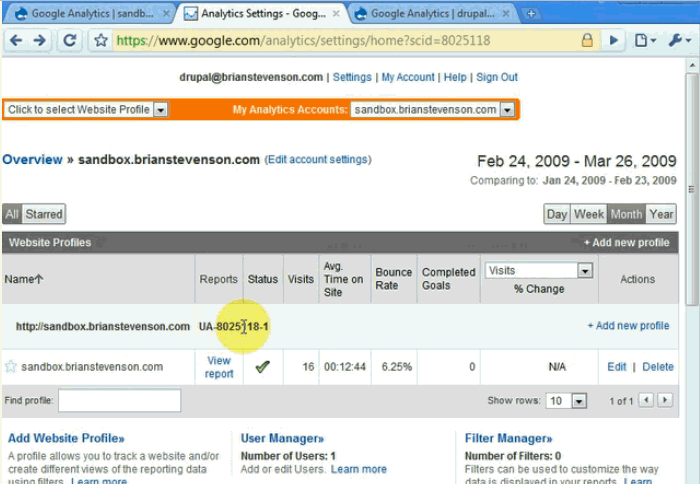Go to Overview breadcrumb link
The image size is (700, 484).
32,159
